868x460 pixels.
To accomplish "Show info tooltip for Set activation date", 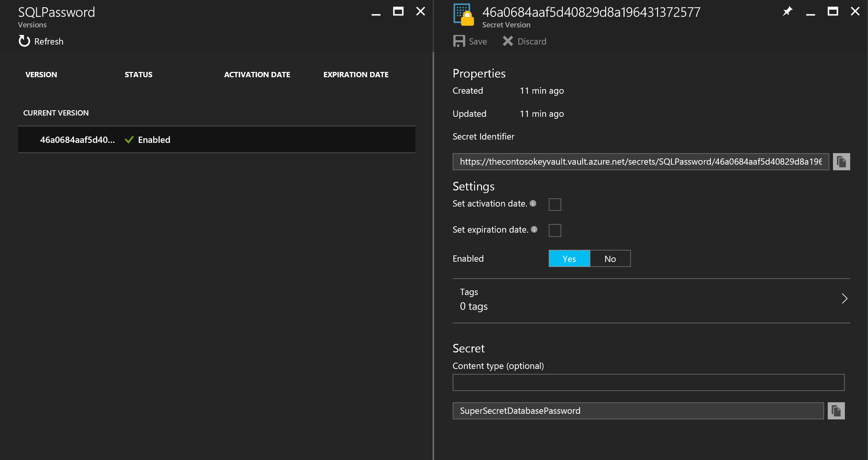I will coord(533,203).
